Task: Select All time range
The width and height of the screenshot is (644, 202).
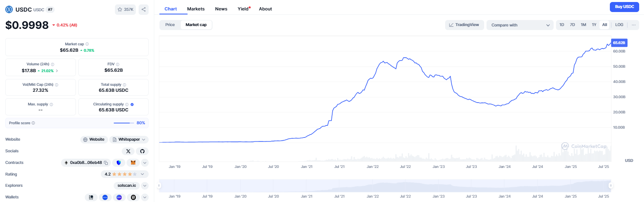Action: (x=605, y=25)
